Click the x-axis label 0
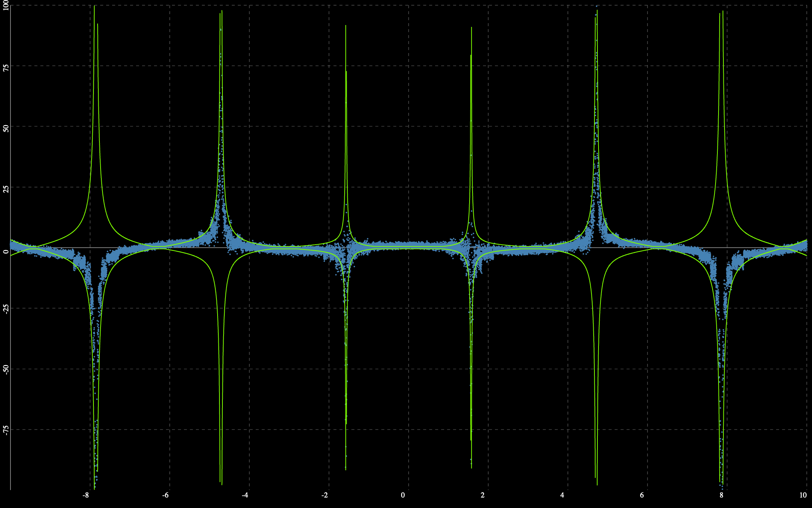 [x=403, y=495]
